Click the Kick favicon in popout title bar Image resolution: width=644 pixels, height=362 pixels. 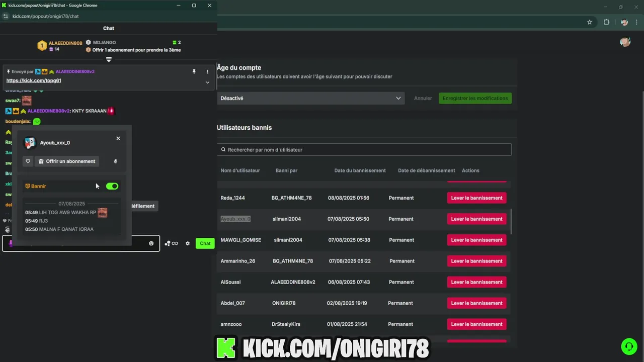pos(5,5)
